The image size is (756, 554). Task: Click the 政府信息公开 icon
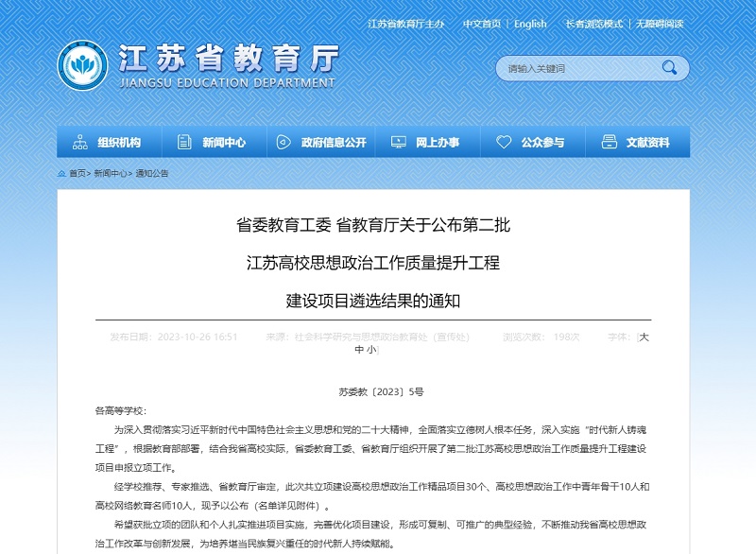(x=283, y=142)
